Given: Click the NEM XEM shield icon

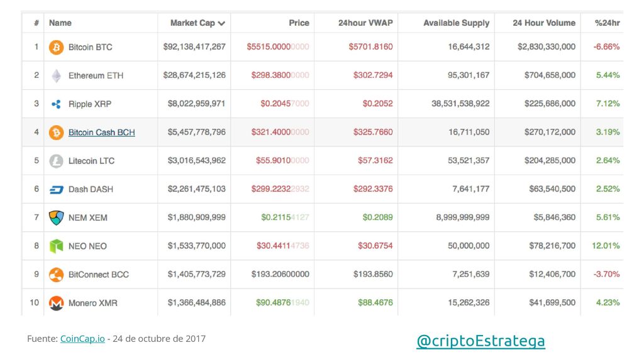Looking at the screenshot, I should pyautogui.click(x=56, y=217).
